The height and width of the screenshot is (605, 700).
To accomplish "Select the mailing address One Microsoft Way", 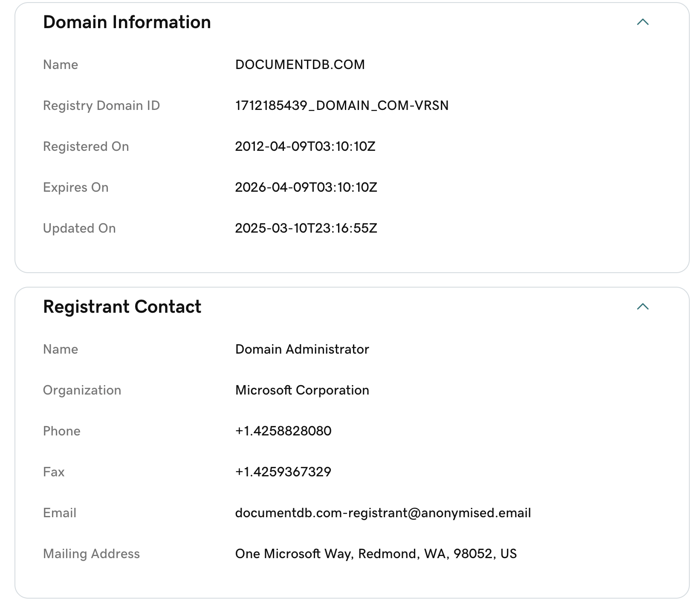I will pos(376,554).
